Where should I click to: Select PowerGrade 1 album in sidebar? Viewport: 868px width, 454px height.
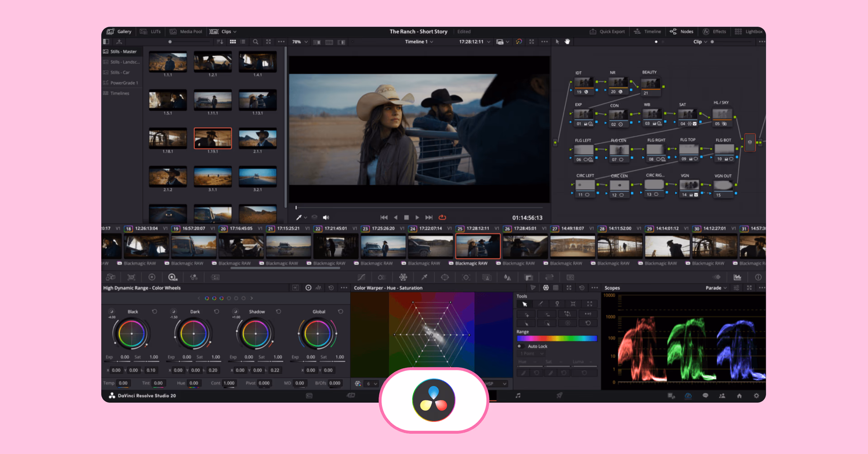(x=124, y=83)
